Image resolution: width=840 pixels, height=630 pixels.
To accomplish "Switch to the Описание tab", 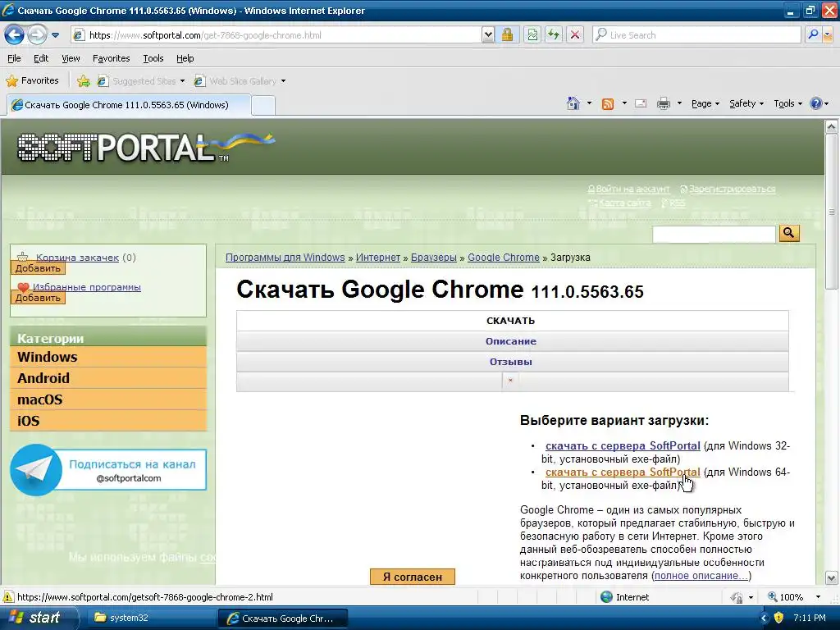I will pyautogui.click(x=512, y=341).
